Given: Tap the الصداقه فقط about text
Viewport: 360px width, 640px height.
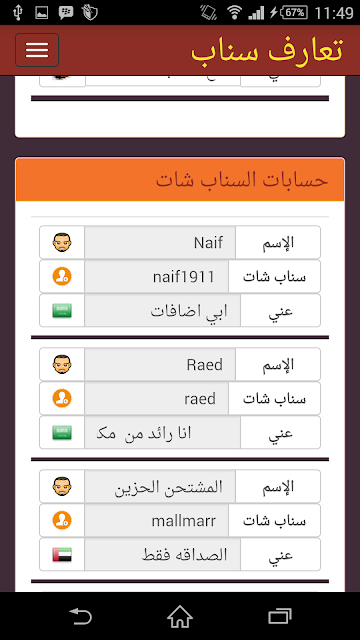Looking at the screenshot, I should click(x=184, y=555).
